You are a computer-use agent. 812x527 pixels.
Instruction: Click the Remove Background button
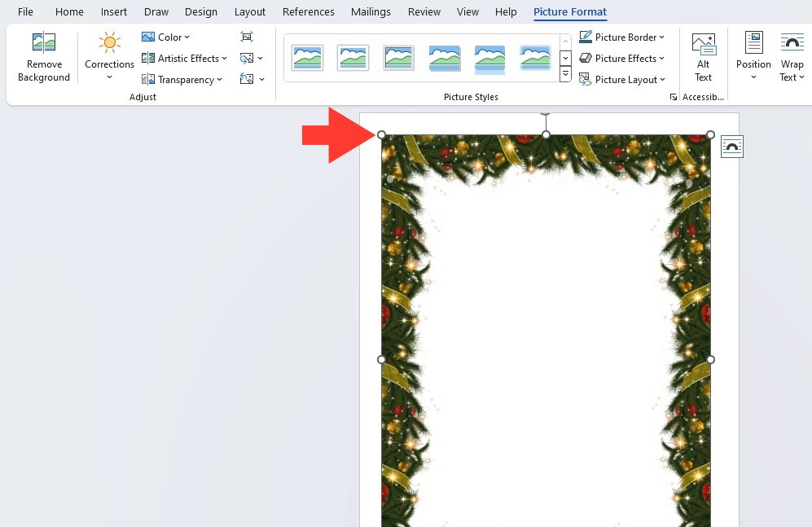click(43, 57)
